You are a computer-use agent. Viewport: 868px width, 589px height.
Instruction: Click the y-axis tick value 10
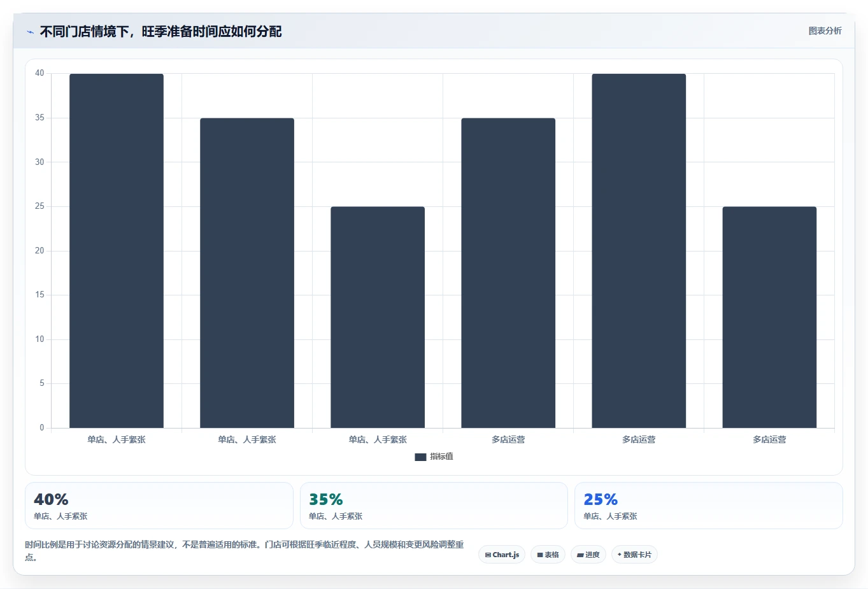39,339
